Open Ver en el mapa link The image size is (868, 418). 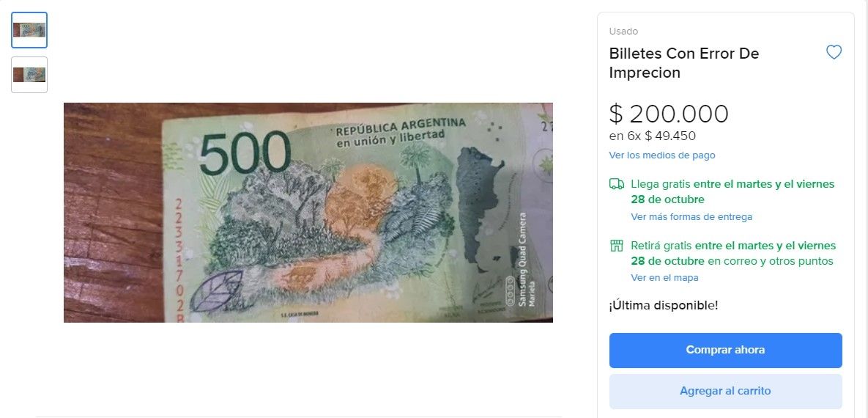pyautogui.click(x=665, y=278)
